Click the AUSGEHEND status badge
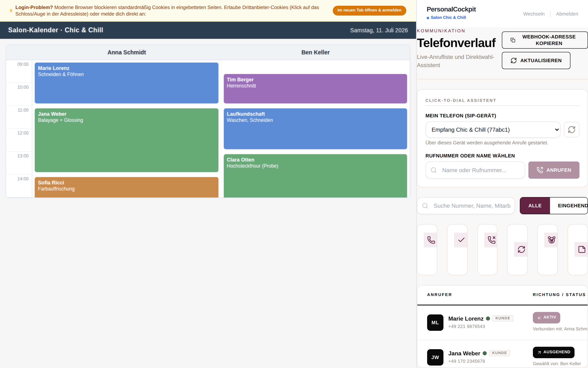Screen dimensions: 588x368 [x=553, y=352]
